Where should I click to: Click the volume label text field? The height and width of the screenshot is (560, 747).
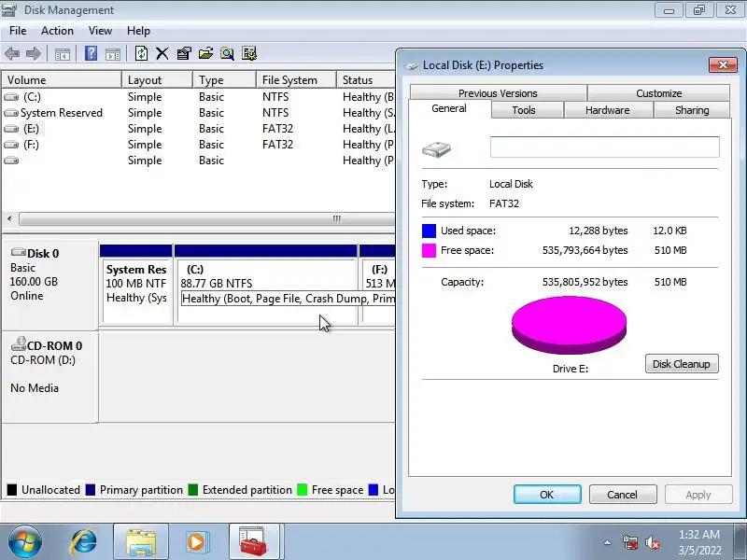click(604, 147)
